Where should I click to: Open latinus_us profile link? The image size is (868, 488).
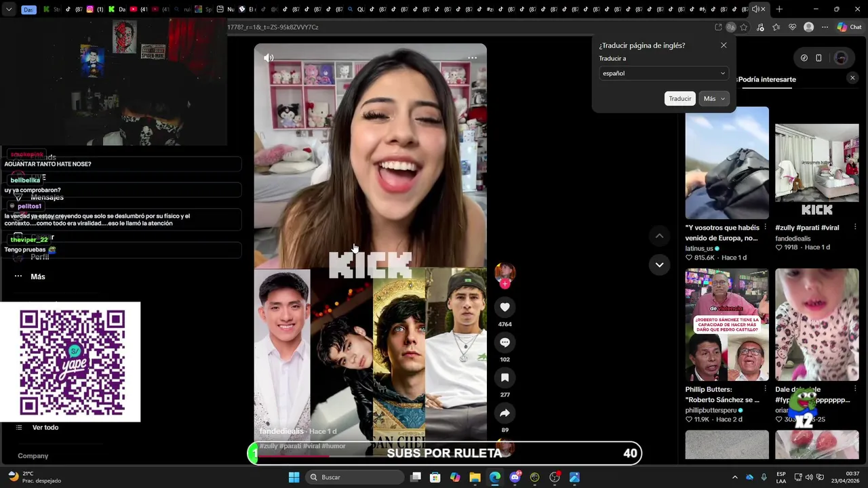pos(699,249)
